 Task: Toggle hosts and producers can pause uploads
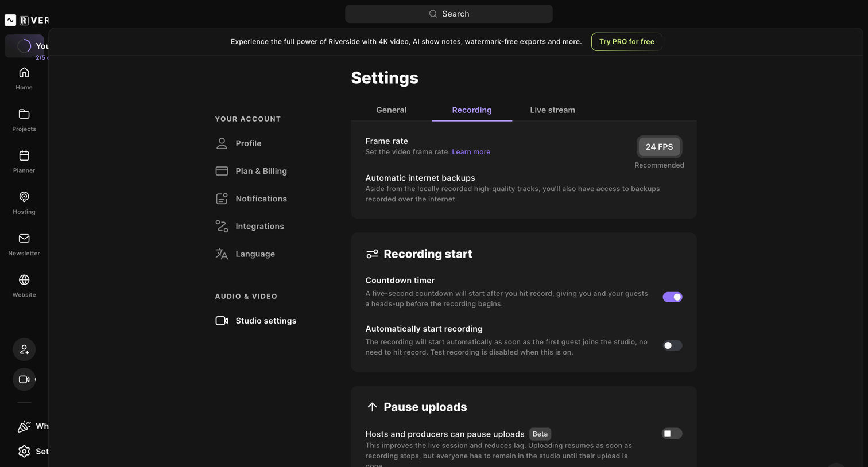pos(672,434)
